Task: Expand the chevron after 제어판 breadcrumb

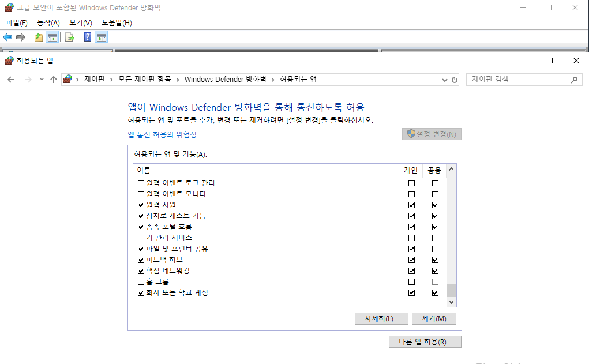Action: (x=111, y=80)
